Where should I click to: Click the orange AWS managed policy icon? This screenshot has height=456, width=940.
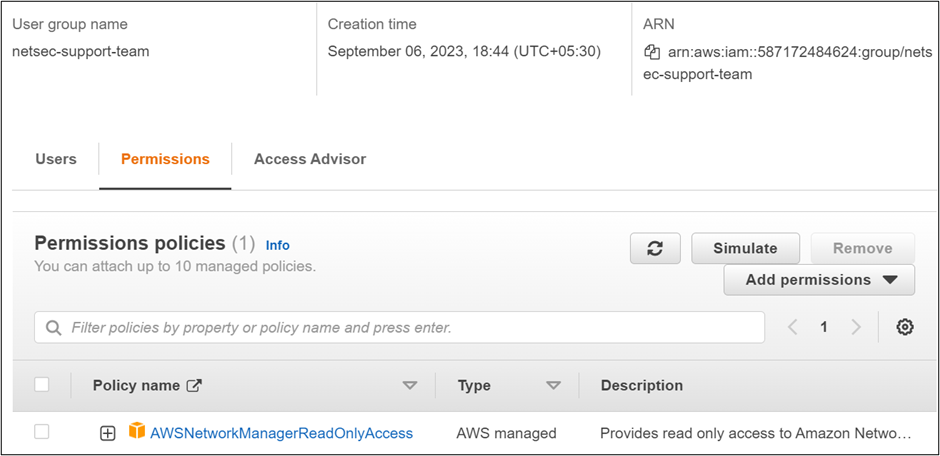[x=137, y=432]
